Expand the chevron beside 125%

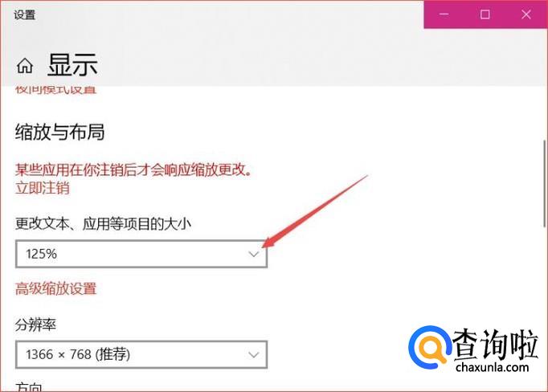(254, 254)
